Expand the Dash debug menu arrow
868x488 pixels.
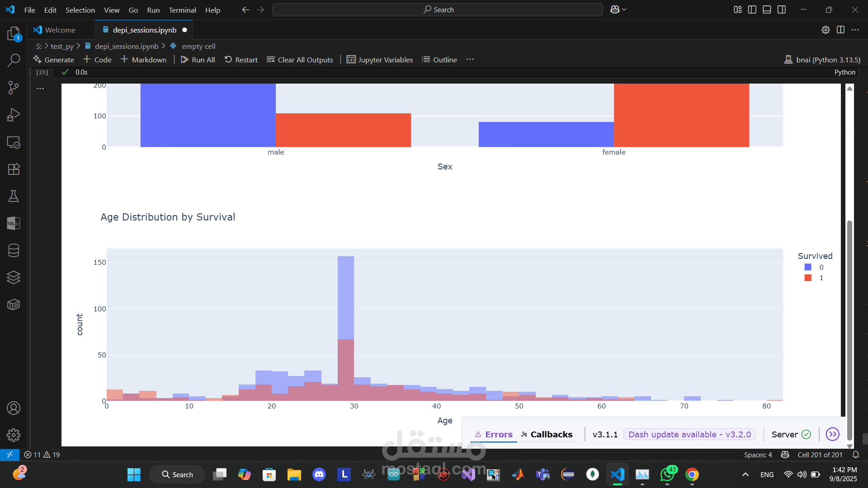pyautogui.click(x=832, y=434)
